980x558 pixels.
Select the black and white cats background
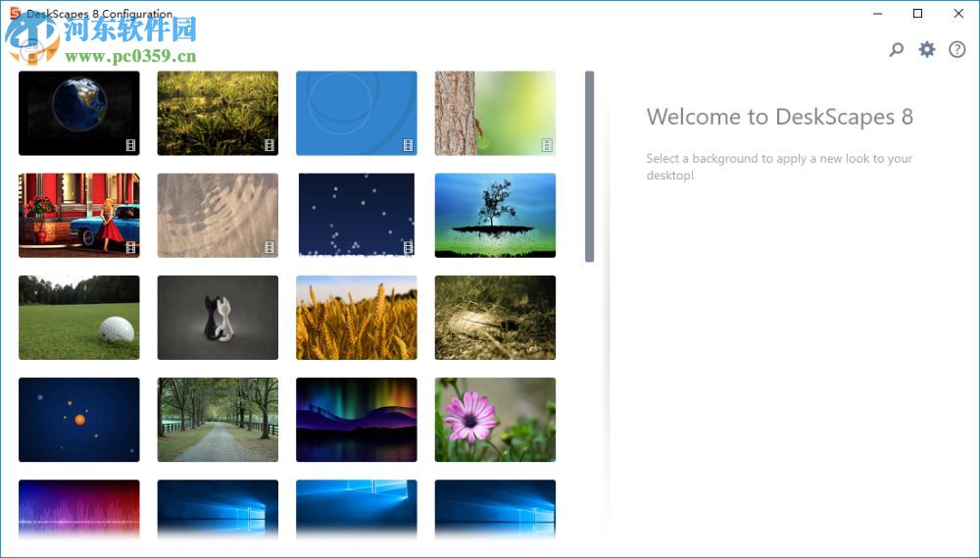(218, 318)
